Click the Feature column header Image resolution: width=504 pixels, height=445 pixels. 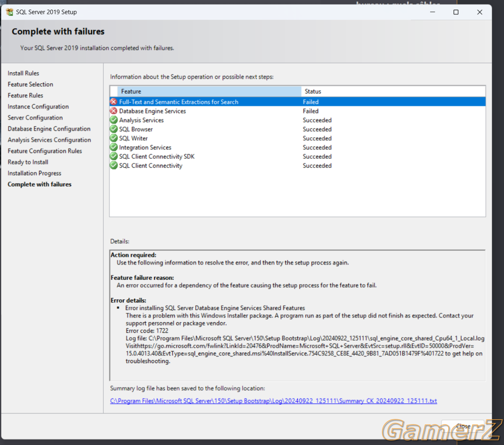pos(209,91)
